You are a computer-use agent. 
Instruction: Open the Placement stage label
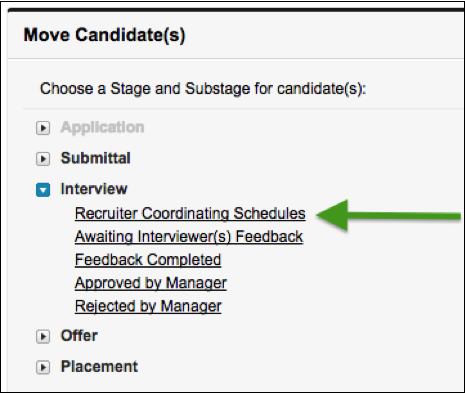[x=99, y=367]
